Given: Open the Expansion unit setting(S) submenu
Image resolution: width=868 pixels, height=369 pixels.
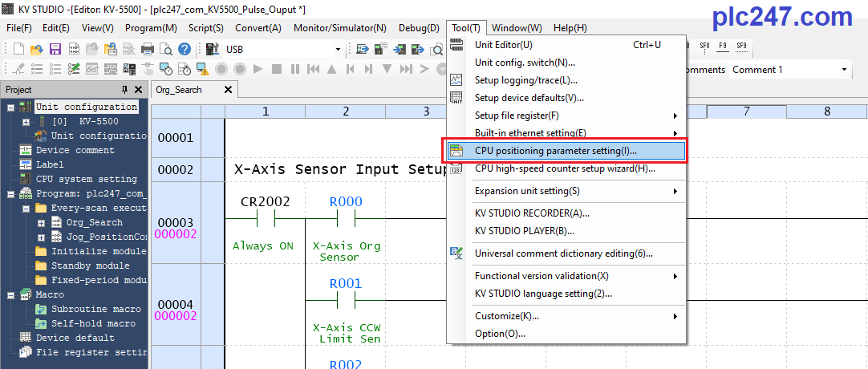Looking at the screenshot, I should point(566,191).
